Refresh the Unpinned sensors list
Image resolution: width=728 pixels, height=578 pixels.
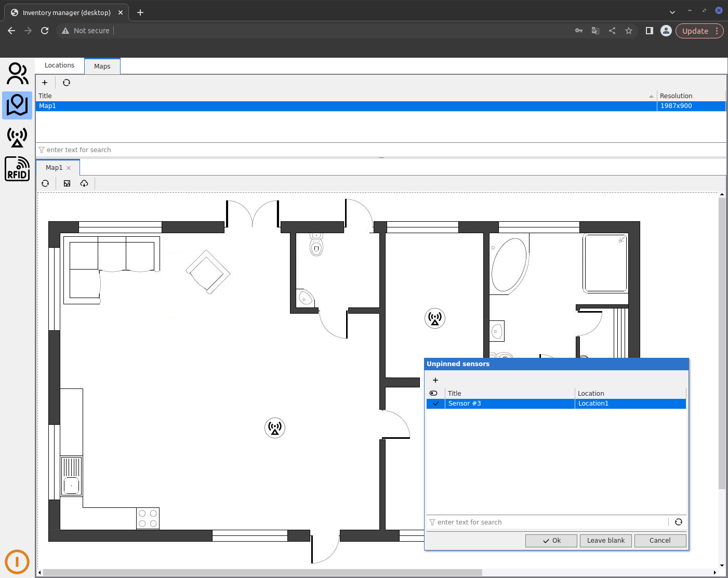pos(679,522)
